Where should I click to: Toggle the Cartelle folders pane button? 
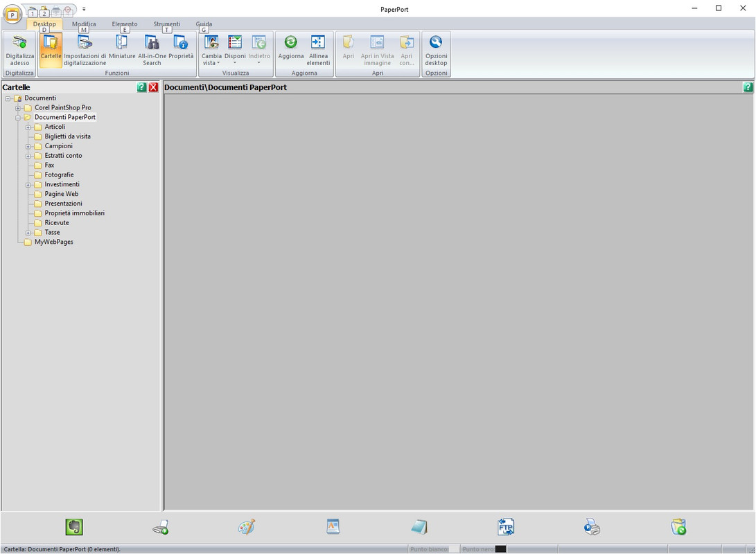coord(51,50)
